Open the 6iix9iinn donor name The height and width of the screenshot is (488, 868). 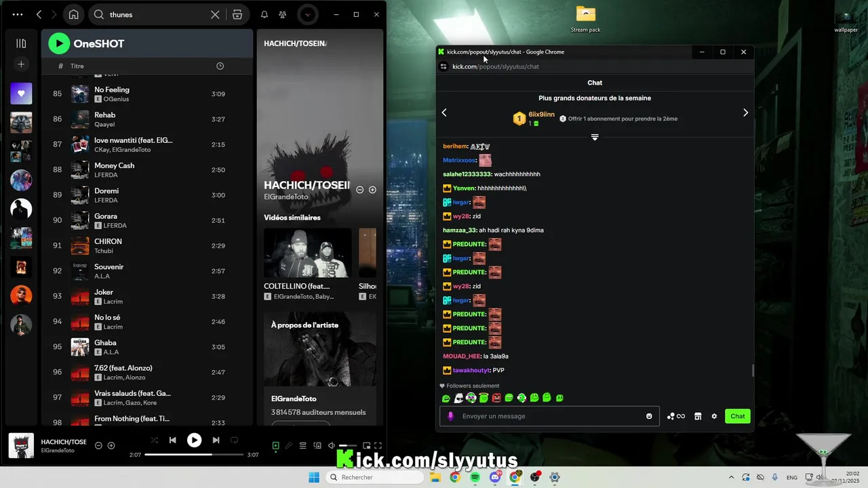pos(542,115)
